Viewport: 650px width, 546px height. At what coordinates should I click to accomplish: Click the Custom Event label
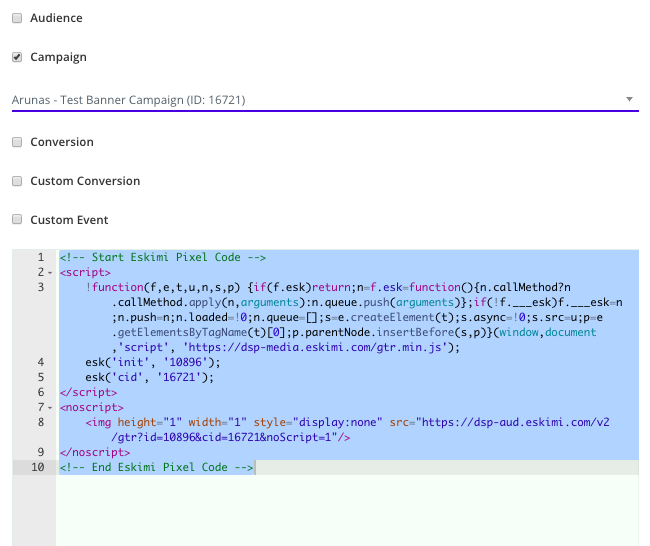point(69,220)
